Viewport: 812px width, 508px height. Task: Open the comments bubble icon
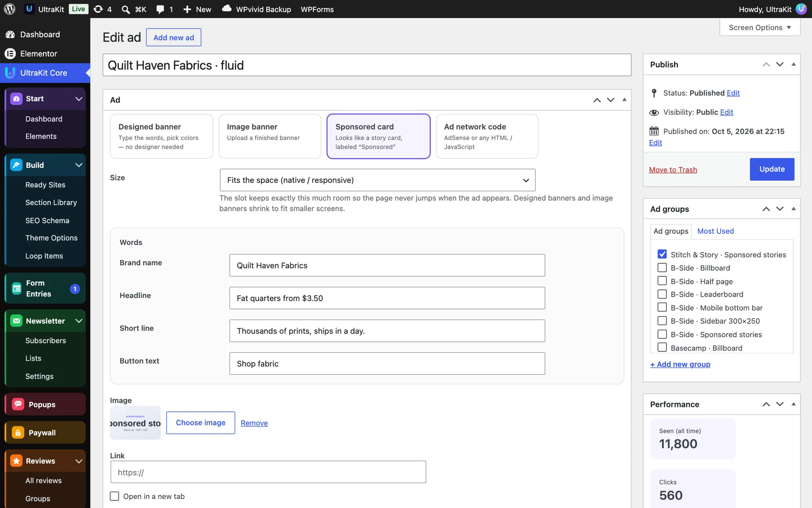pyautogui.click(x=160, y=9)
